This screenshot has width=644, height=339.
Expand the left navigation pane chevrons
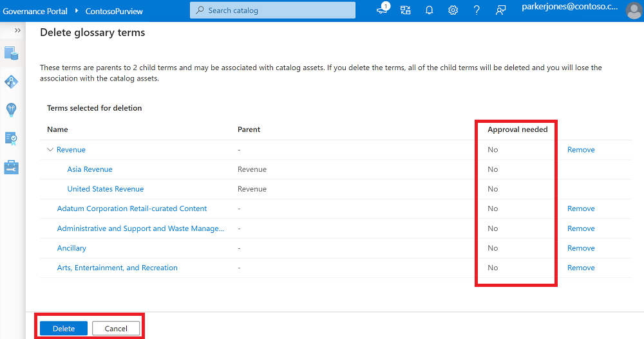(17, 30)
